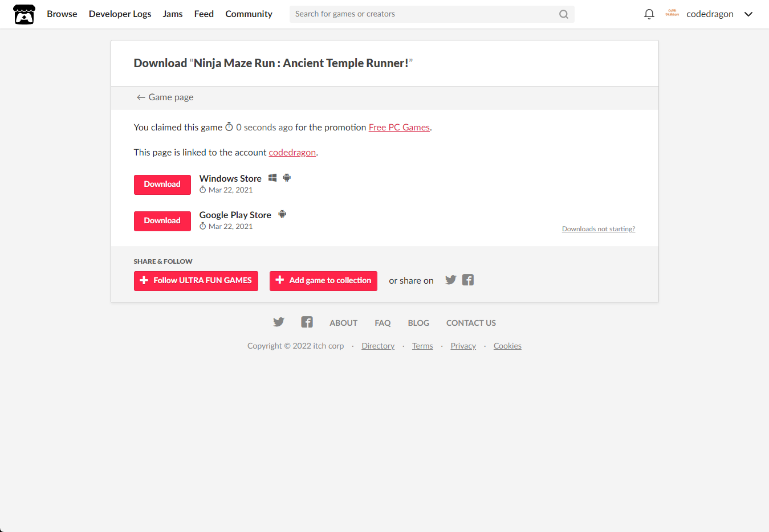Click the Ninja Maze Run page title

tap(273, 63)
